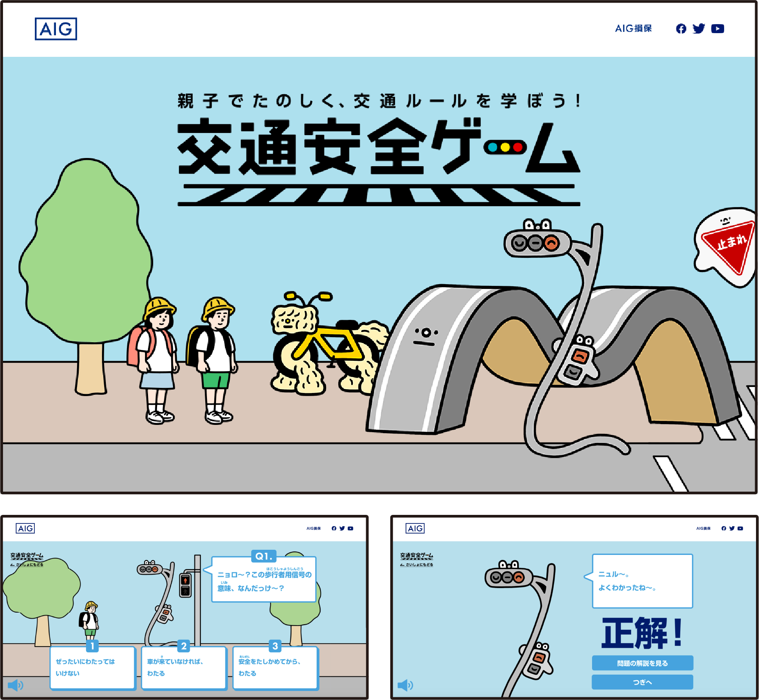Mute sound with speaker icon on quiz screen
The image size is (759, 700).
[15, 685]
